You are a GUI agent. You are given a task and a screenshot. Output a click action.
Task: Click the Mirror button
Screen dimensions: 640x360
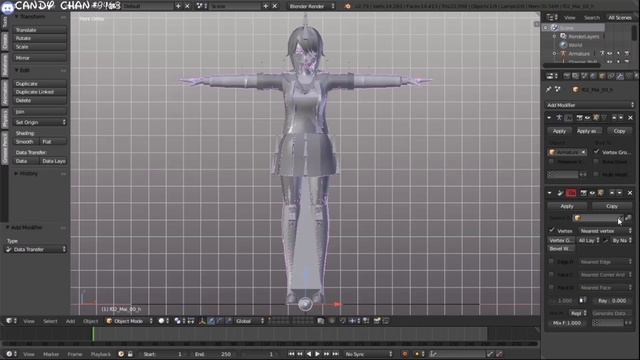tap(40, 58)
